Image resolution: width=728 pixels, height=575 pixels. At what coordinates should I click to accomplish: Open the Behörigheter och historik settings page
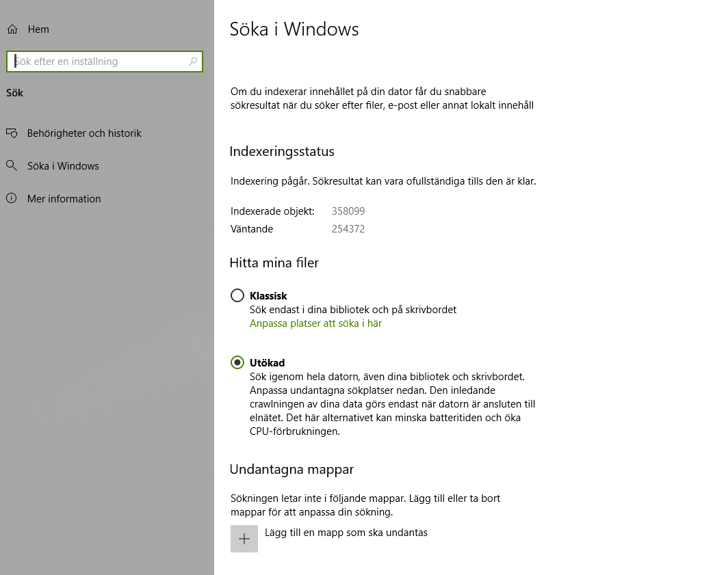coord(83,133)
